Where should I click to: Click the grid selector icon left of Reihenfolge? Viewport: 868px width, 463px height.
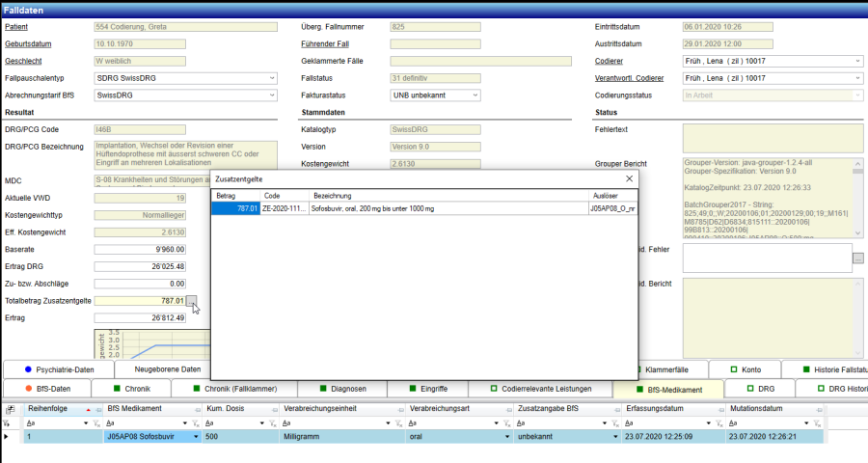(9, 410)
